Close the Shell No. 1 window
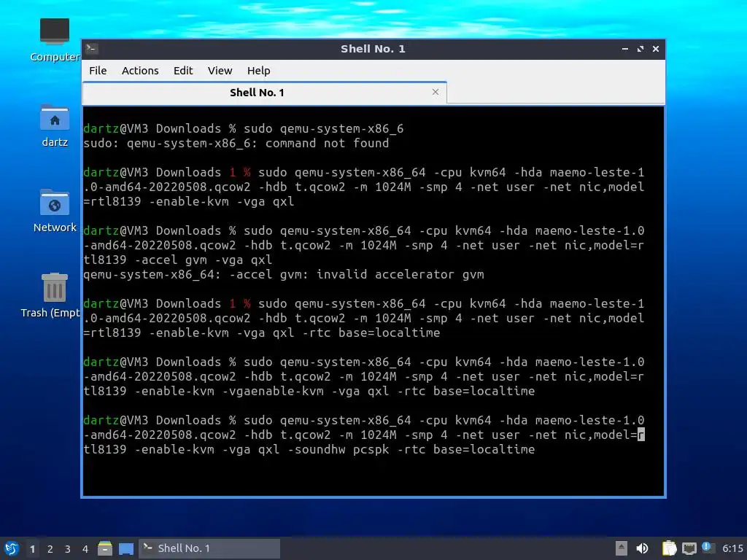This screenshot has width=747, height=560. pos(656,49)
